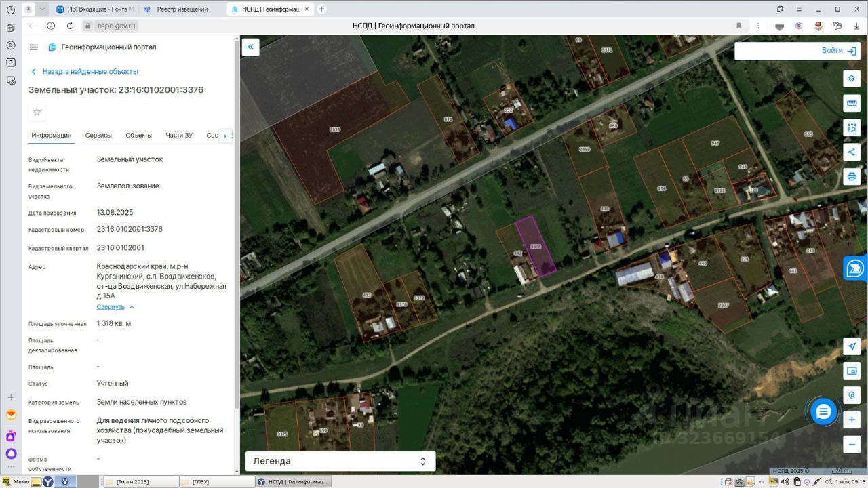Switch to the Объекты tab

click(138, 135)
